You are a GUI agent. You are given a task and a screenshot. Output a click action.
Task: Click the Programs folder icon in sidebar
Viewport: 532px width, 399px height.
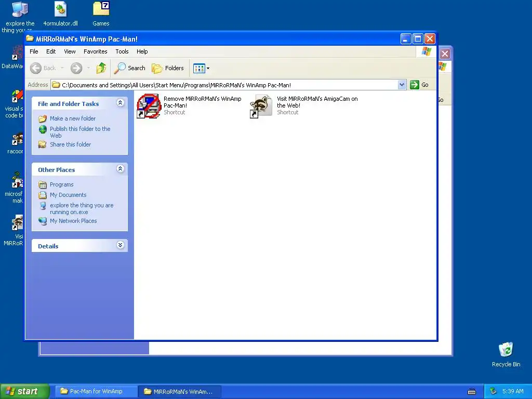43,185
